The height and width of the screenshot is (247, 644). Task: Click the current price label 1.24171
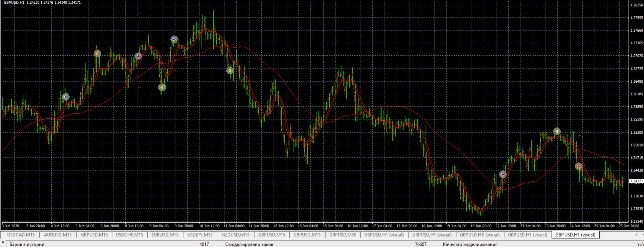(x=636, y=181)
